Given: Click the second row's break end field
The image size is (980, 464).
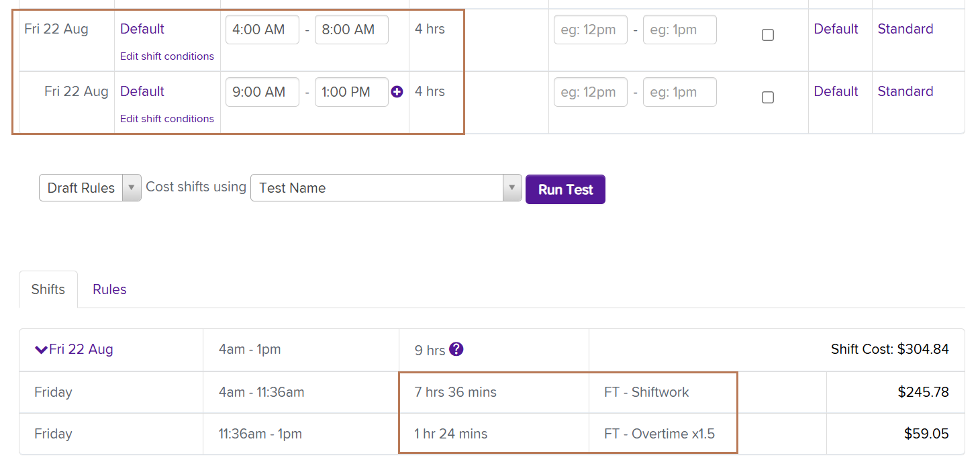Looking at the screenshot, I should pos(679,92).
